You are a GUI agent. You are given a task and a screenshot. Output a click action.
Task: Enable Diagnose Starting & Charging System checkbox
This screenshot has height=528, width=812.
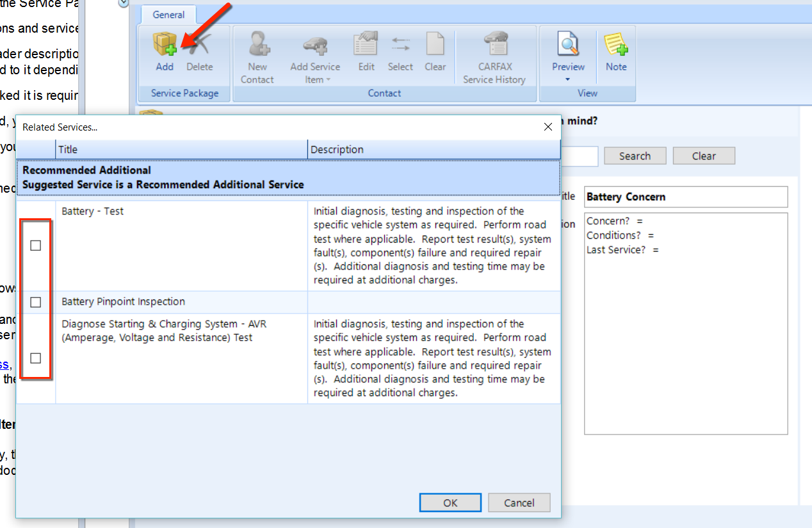[x=36, y=358]
